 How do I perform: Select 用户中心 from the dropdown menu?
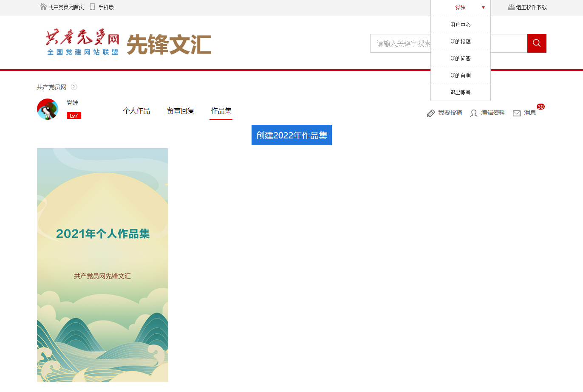(460, 25)
